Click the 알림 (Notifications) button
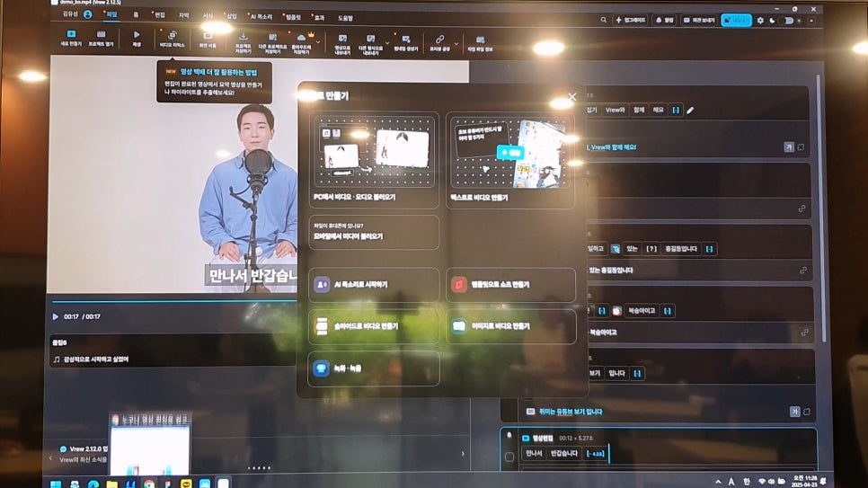The width and height of the screenshot is (868, 488). [x=664, y=20]
